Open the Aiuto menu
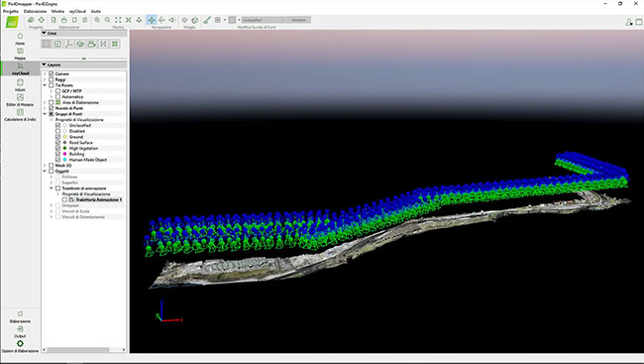 pyautogui.click(x=96, y=11)
